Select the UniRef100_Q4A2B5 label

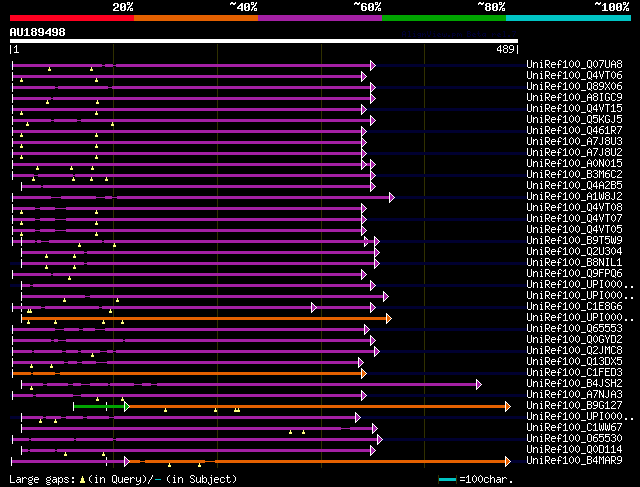574,186
